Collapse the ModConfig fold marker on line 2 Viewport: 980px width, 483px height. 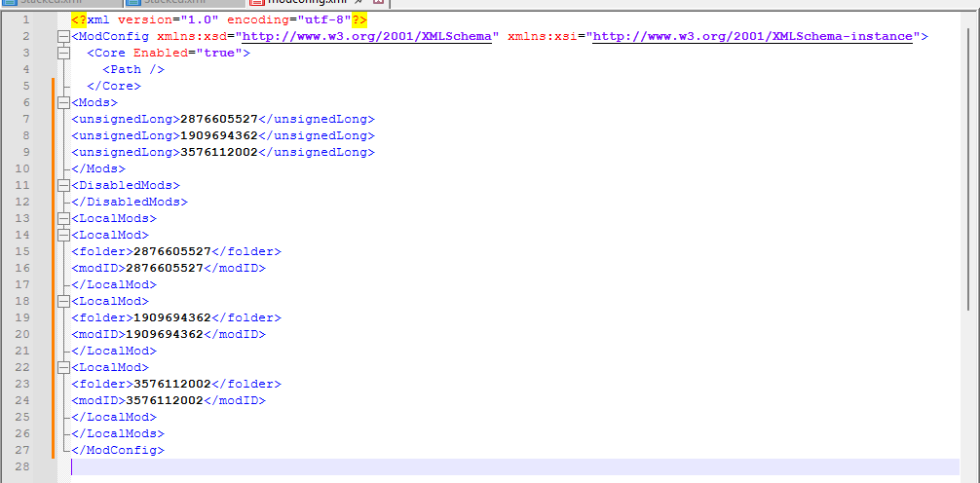[x=63, y=37]
